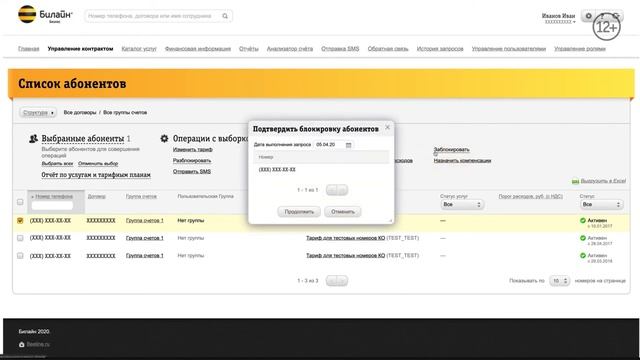Open Группа счетов 1 in third row
Screen dimensions: 640x360
pyautogui.click(x=144, y=256)
